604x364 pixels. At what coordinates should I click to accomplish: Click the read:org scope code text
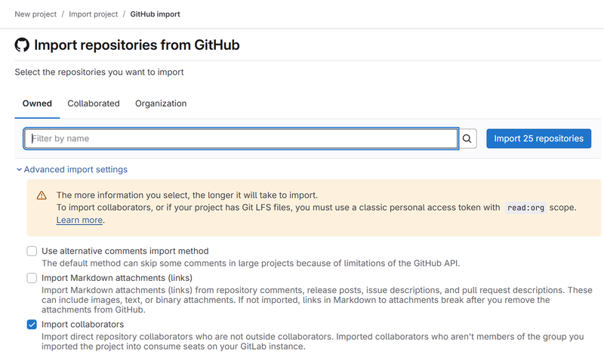tap(525, 208)
